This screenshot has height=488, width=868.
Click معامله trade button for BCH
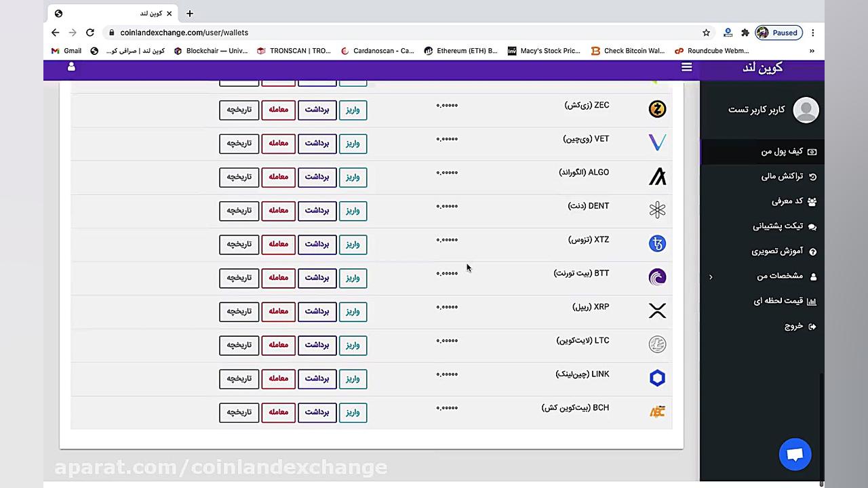coord(278,412)
